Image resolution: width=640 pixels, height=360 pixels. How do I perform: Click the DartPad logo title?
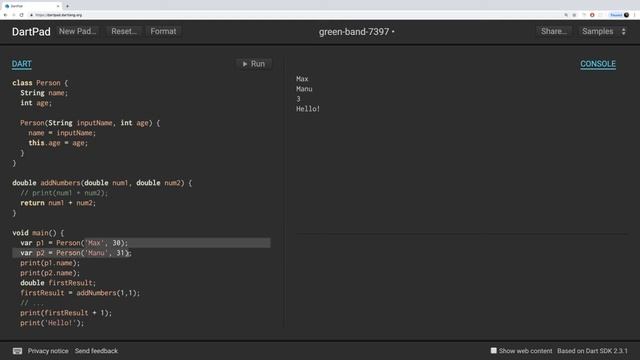tap(31, 32)
